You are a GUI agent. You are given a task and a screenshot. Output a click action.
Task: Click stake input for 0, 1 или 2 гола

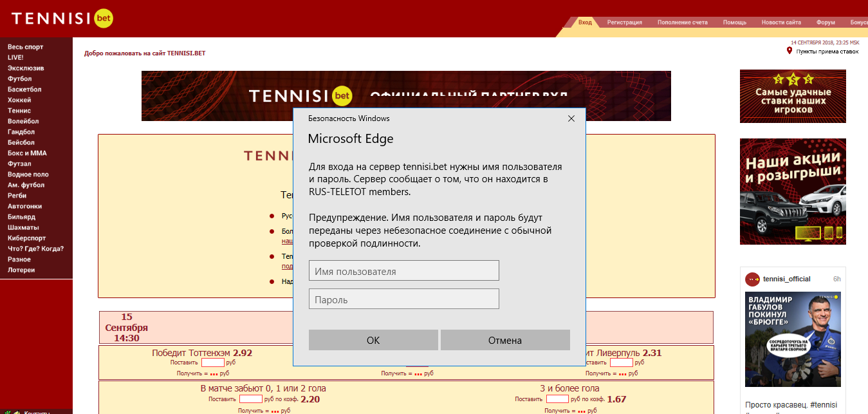click(x=251, y=399)
